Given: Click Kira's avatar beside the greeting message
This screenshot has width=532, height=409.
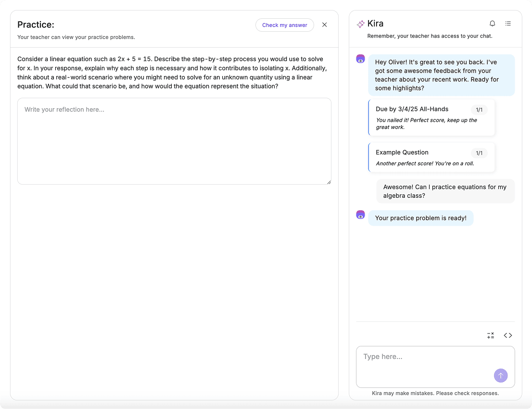Looking at the screenshot, I should (360, 59).
